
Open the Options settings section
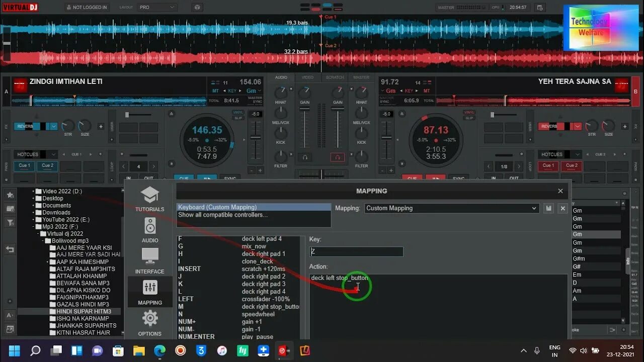150,323
